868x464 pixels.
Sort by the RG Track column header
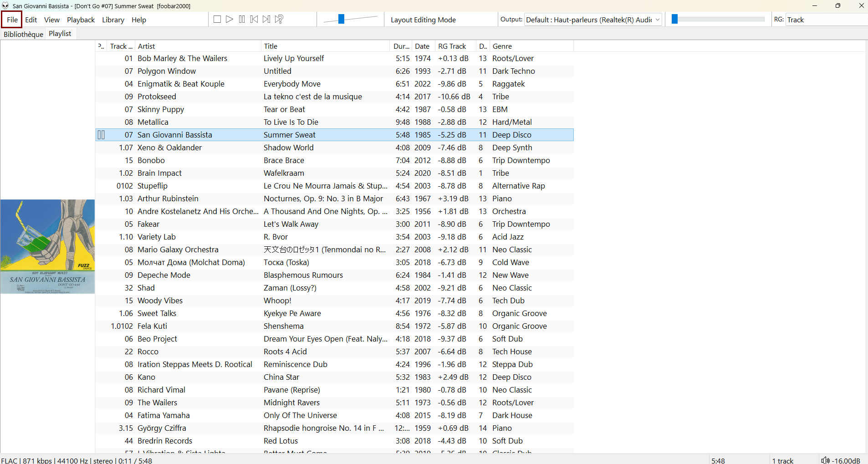click(455, 46)
